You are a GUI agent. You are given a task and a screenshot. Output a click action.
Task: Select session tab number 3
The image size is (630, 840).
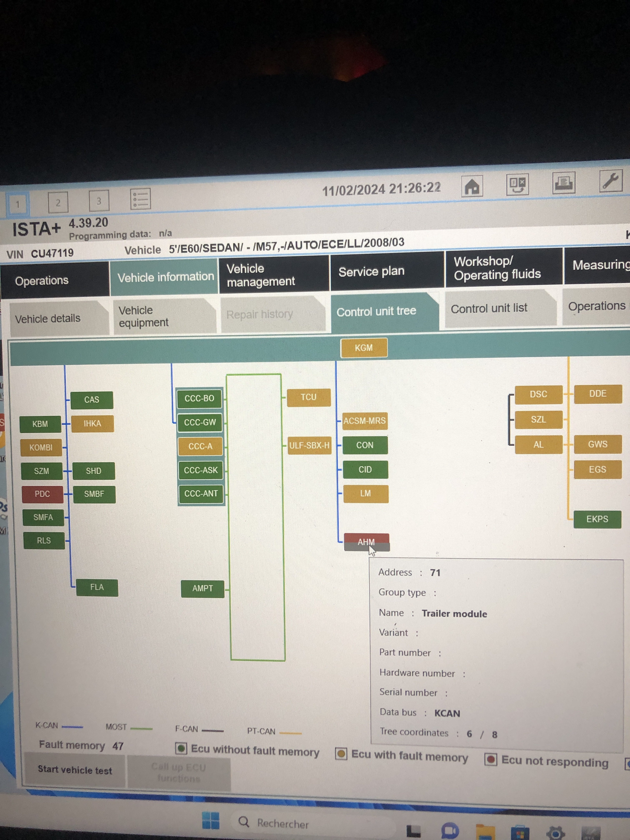pyautogui.click(x=99, y=200)
